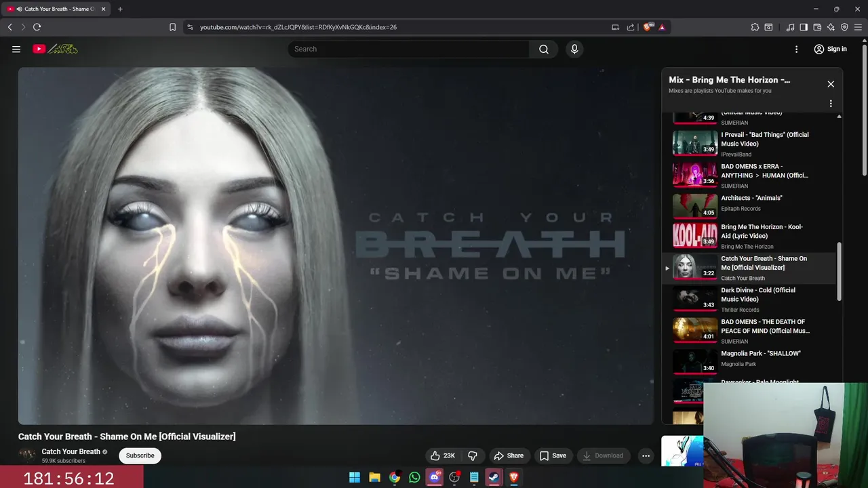Share the video
The image size is (868, 488).
pos(509,455)
